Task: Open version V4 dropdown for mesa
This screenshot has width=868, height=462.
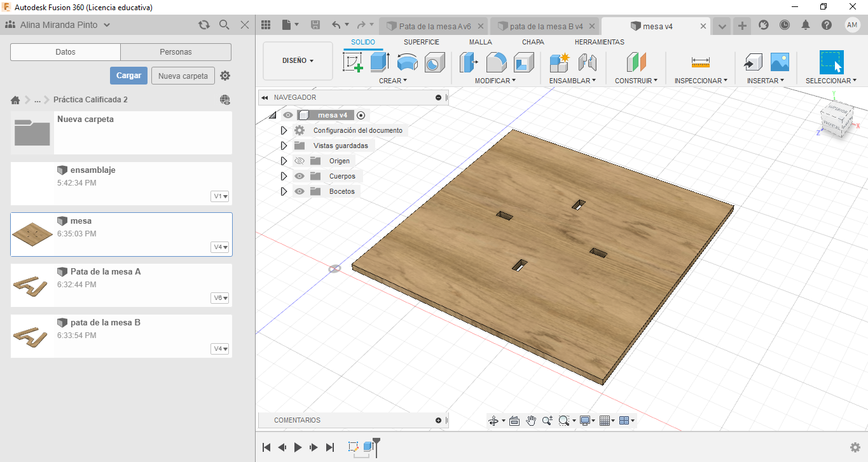Action: (220, 247)
